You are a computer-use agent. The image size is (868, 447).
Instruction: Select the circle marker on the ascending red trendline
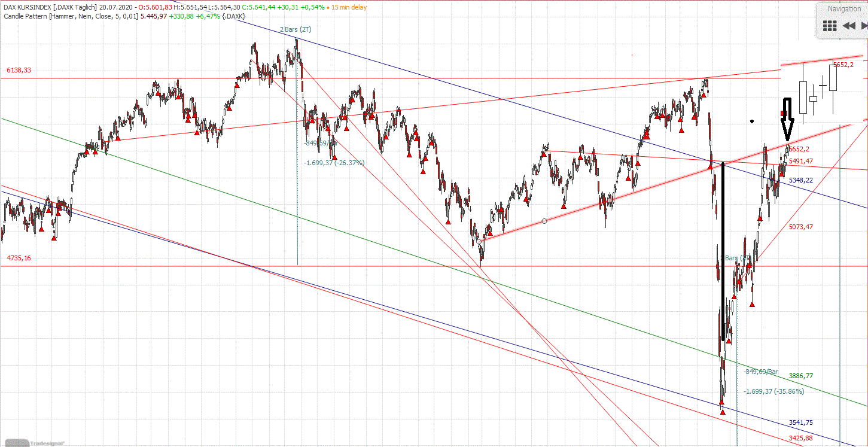tap(544, 221)
